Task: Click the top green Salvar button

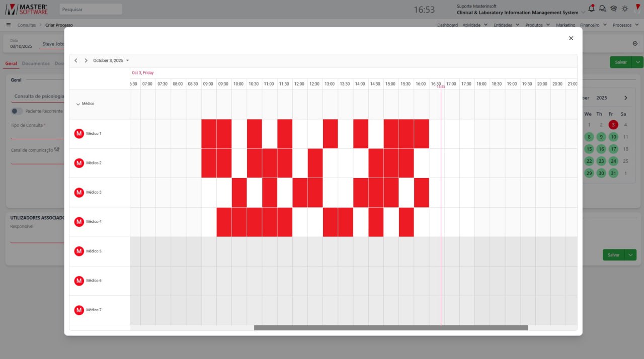Action: coord(621,62)
